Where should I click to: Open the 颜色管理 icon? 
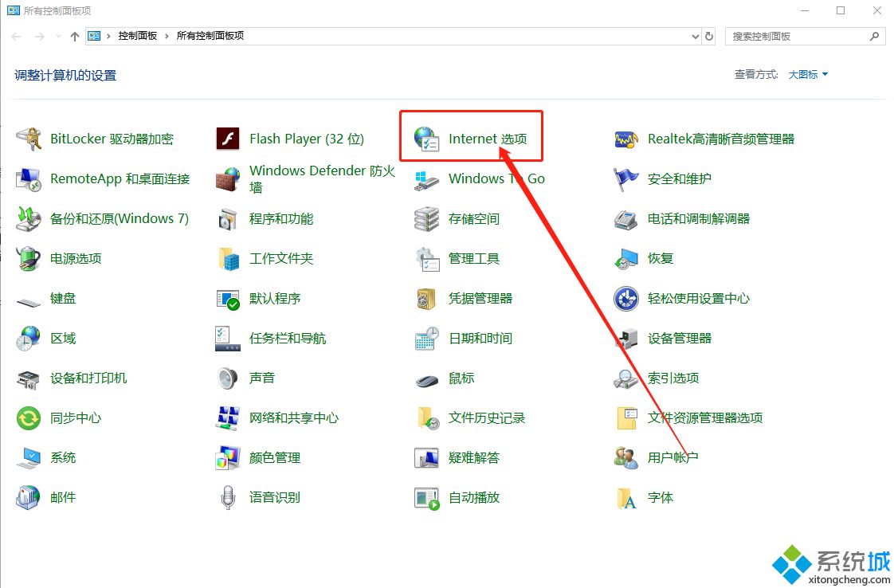(x=228, y=458)
